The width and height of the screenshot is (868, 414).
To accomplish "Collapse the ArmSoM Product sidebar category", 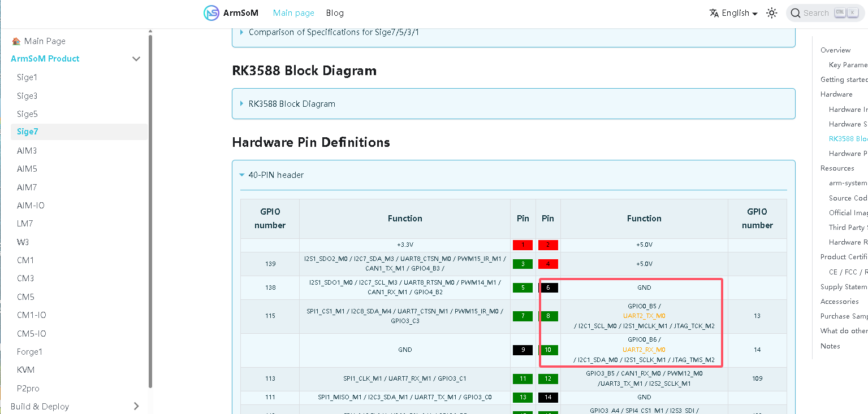I will point(136,59).
